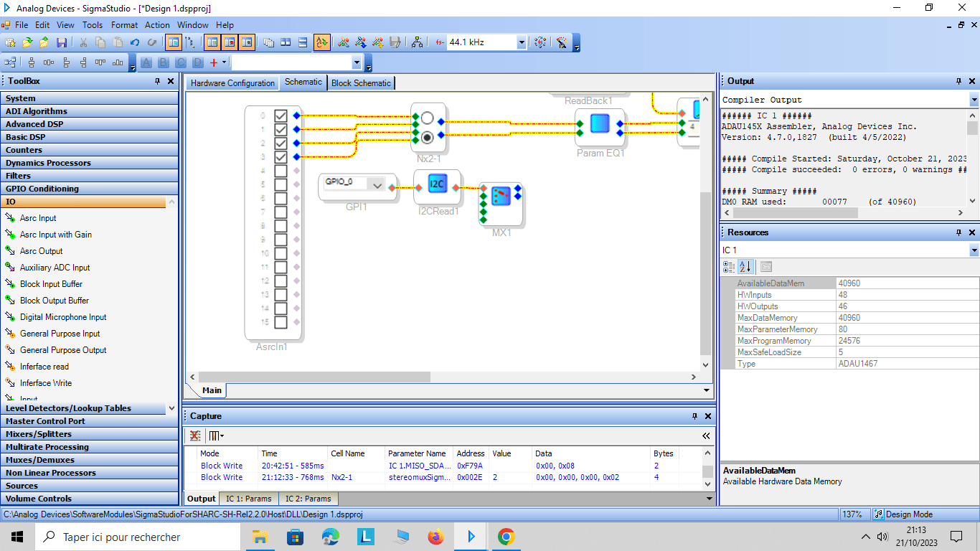Click the Asrc Output toolbox item
Screen dimensions: 980x551
click(42, 251)
